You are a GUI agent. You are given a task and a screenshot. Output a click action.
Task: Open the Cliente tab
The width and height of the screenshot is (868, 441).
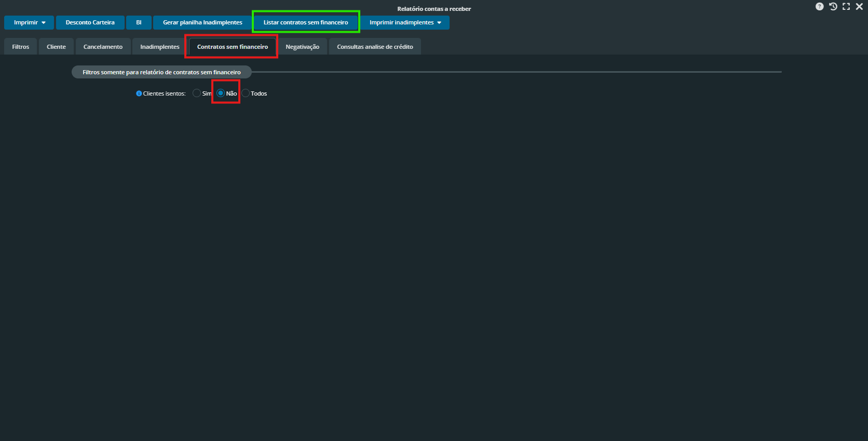(56, 47)
